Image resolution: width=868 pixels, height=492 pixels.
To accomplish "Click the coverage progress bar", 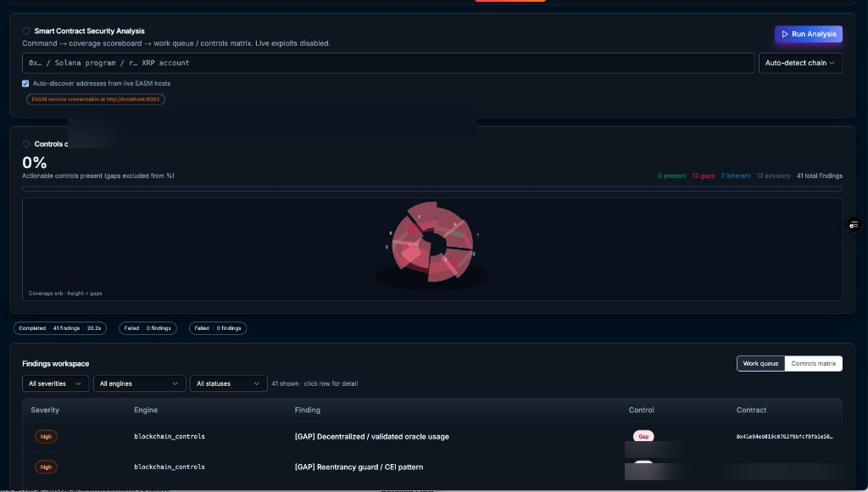I will [431, 189].
